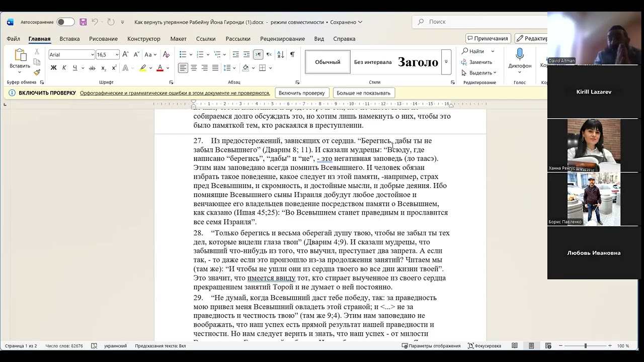This screenshot has height=362, width=644.
Task: Click the Включить проверку button
Action: [302, 93]
